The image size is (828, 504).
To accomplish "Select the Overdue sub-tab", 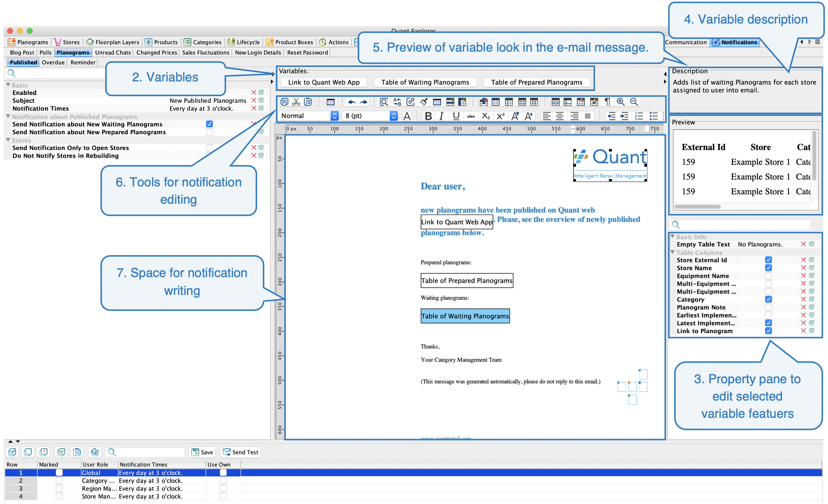I will [53, 62].
